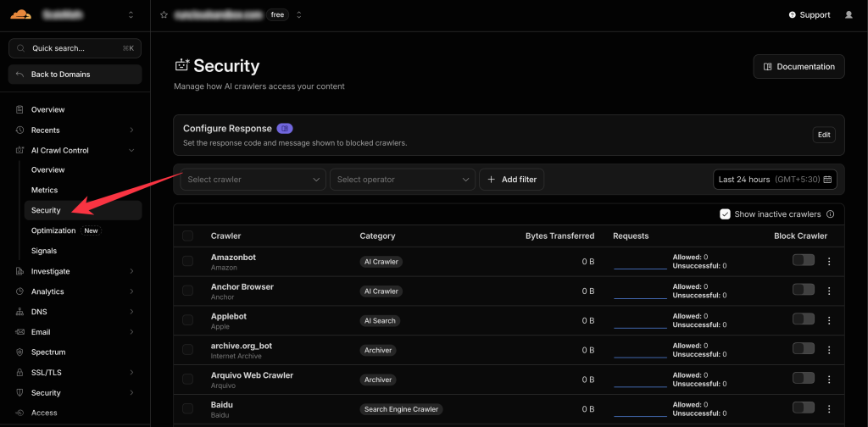Expand the SSL/TLS menu chevron
The image size is (868, 427).
point(131,372)
